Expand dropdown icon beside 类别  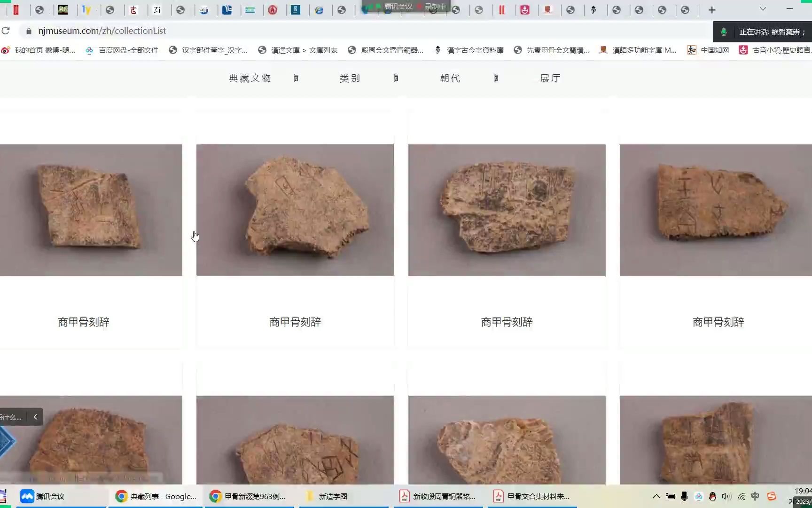(x=396, y=78)
